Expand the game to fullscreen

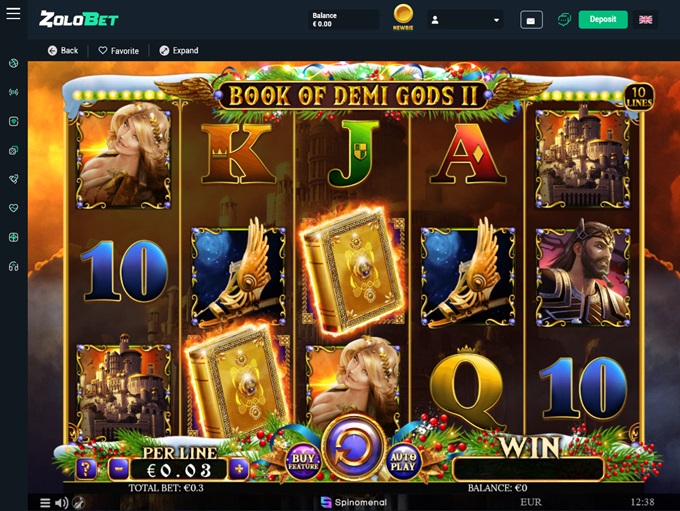click(179, 51)
